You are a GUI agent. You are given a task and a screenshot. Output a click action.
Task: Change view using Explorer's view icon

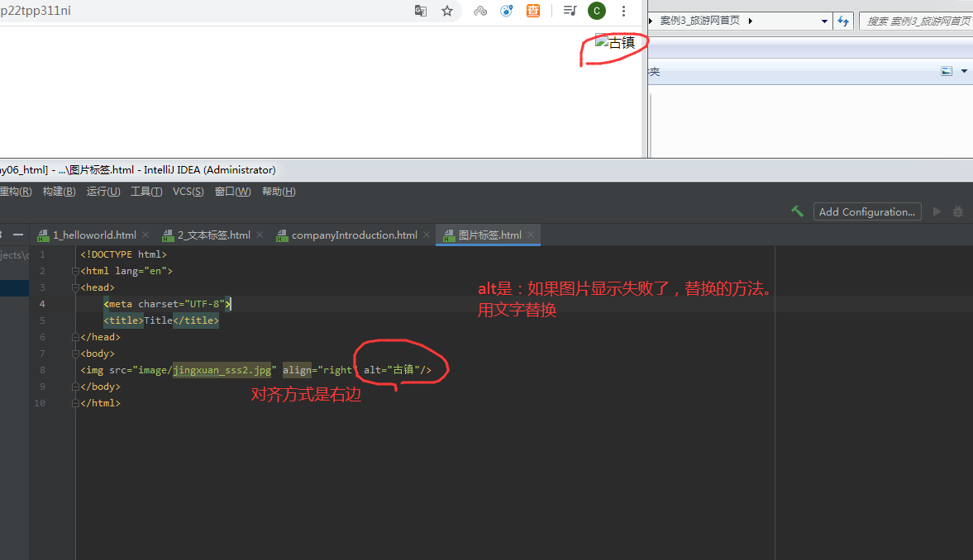tap(947, 71)
